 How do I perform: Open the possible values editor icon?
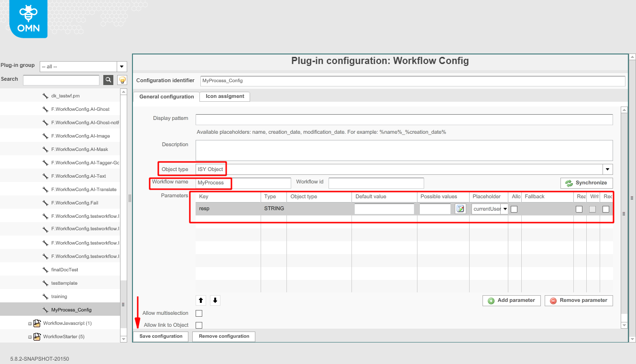[x=461, y=209]
